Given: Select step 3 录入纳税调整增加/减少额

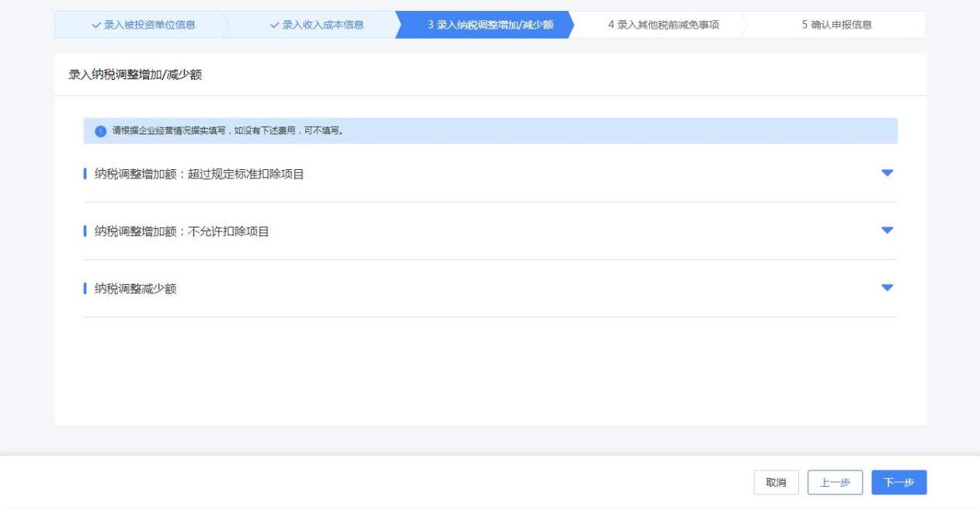Looking at the screenshot, I should coord(490,25).
